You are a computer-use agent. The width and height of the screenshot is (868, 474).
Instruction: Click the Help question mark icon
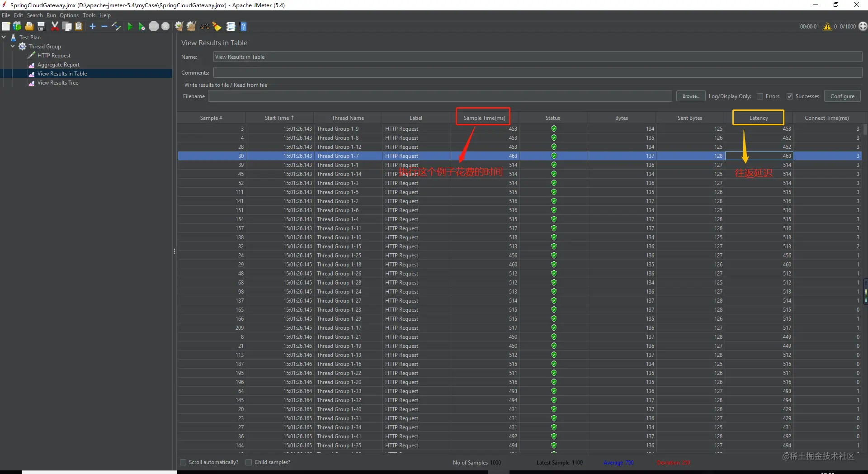(243, 27)
